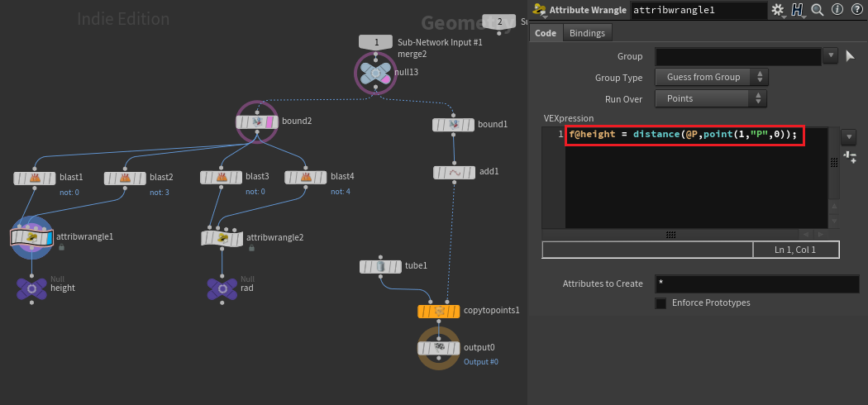Click the expression editor popup icon
This screenshot has width=868, height=405.
(x=850, y=157)
